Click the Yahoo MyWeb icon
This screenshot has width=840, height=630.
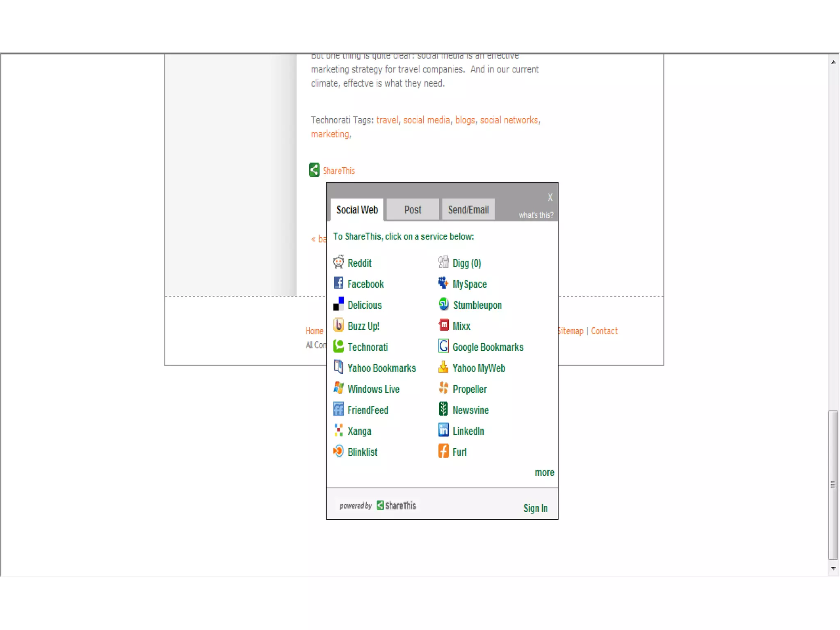tap(443, 367)
